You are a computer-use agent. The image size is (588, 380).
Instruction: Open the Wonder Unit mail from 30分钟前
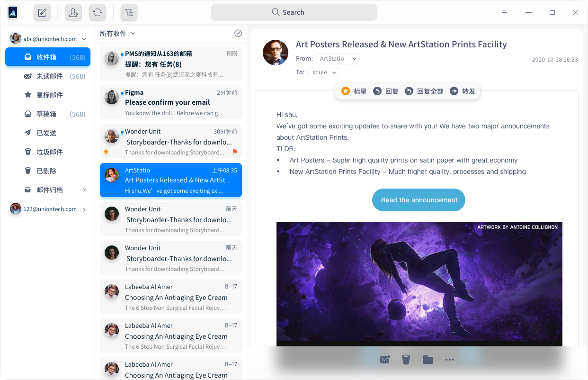point(171,141)
